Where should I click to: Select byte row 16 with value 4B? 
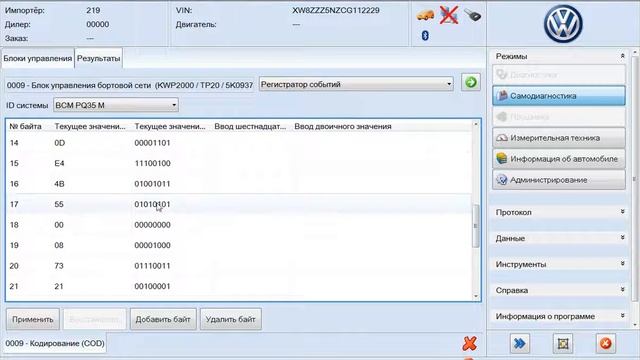coord(239,184)
